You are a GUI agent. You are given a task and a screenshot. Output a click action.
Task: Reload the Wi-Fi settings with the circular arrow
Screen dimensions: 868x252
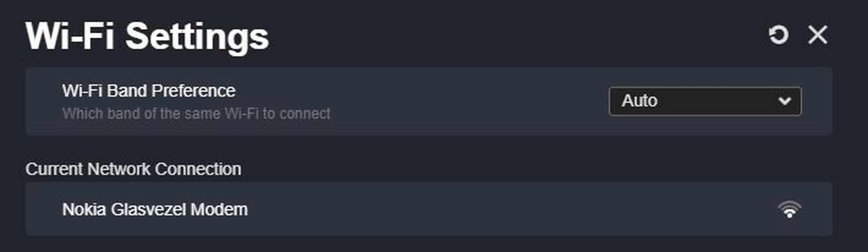[x=778, y=35]
